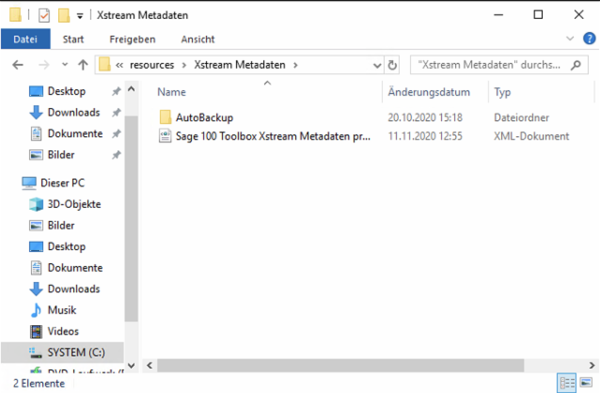Viewport: 600px width, 393px height.
Task: Open 3D-Objekte under Dieser PC
Action: click(x=74, y=204)
